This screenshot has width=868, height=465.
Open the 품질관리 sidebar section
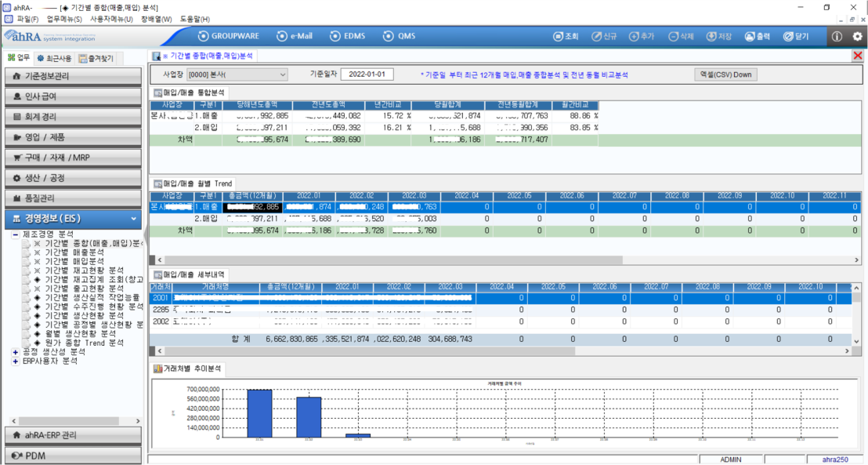(73, 198)
